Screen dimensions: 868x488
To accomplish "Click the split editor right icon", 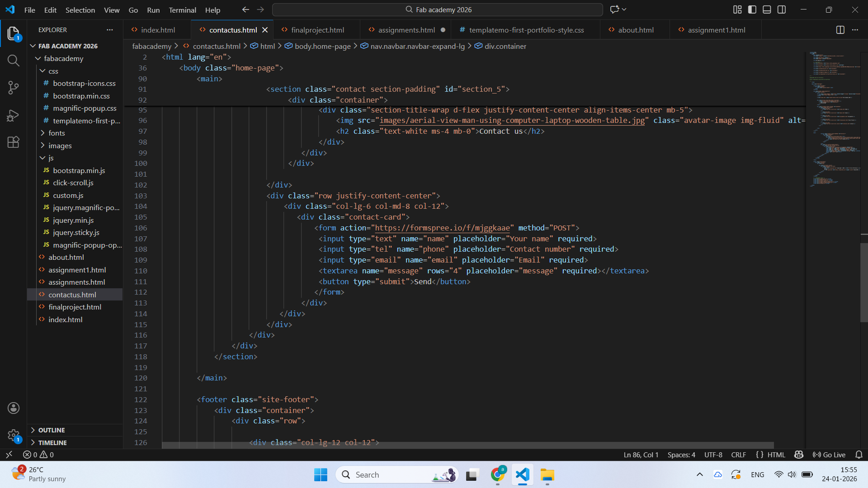I will tap(840, 30).
